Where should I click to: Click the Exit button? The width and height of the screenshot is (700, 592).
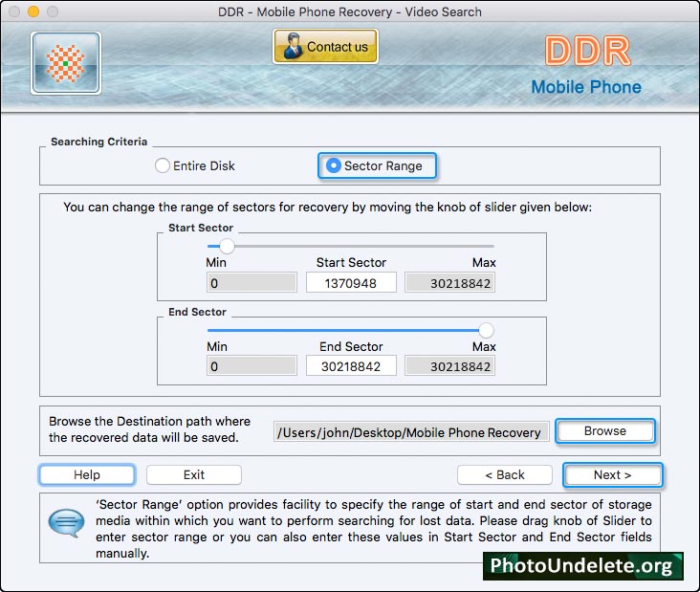tap(194, 474)
